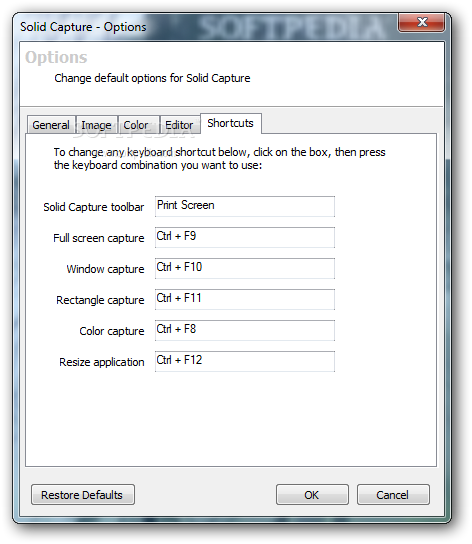Click the Solid Capture toolbar shortcut box
Viewport: 472px width, 544px height.
(x=245, y=206)
